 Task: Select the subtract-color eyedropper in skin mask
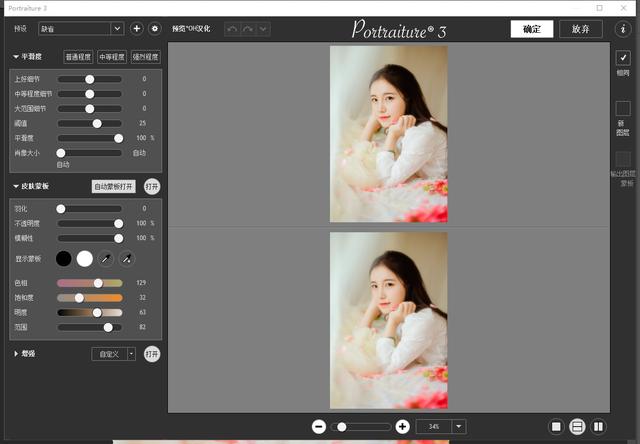[x=127, y=259]
